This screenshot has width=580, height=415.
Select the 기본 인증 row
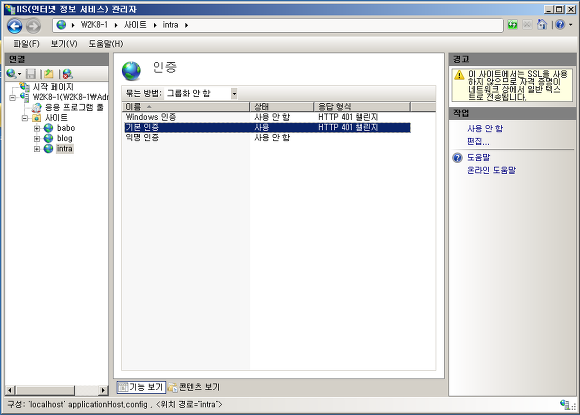coord(267,127)
